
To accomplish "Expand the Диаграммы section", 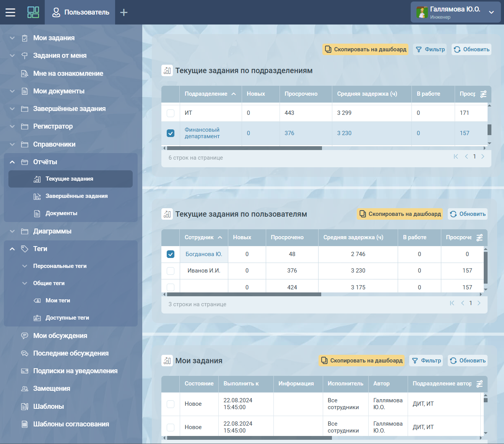I will tap(12, 232).
